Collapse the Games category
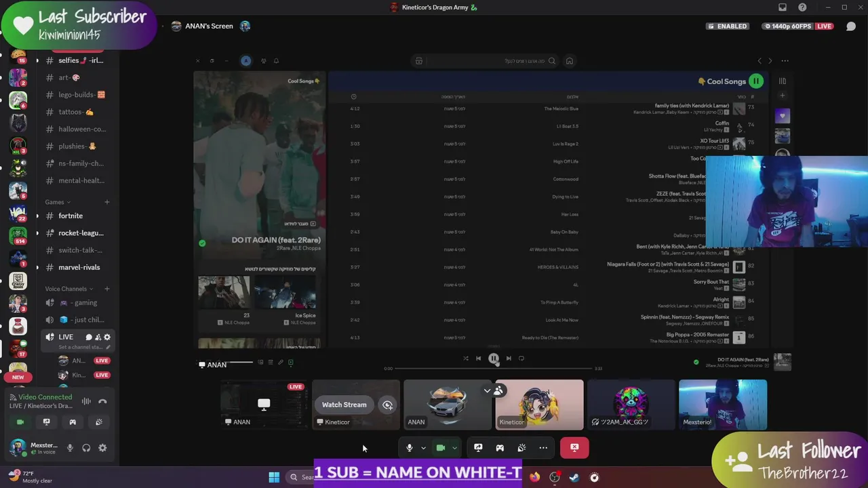This screenshot has height=488, width=868. (57, 202)
